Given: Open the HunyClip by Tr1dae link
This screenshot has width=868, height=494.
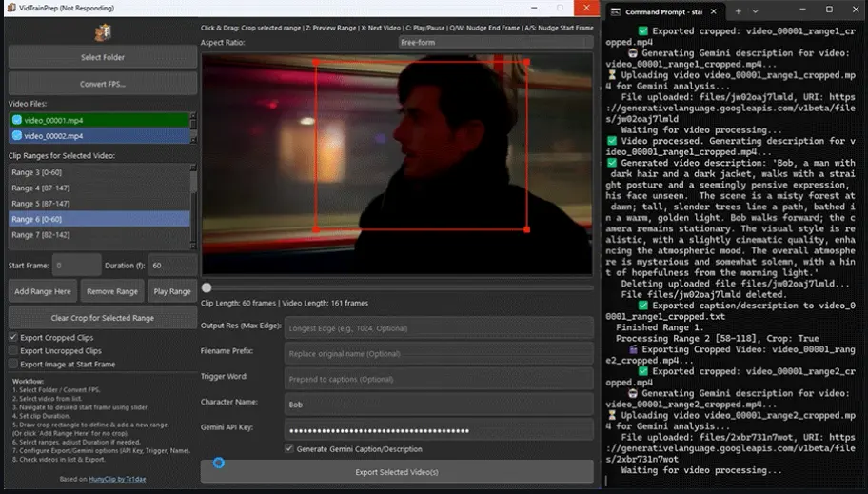Looking at the screenshot, I should click(x=116, y=479).
